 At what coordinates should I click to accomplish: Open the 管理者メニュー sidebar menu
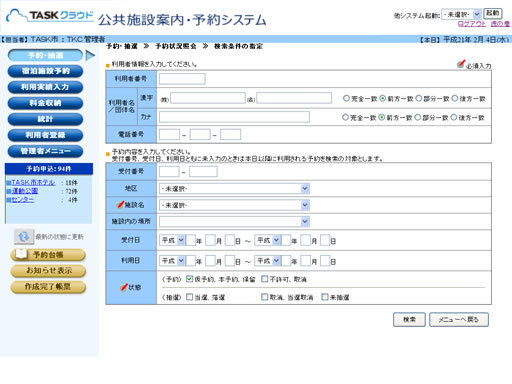(45, 151)
